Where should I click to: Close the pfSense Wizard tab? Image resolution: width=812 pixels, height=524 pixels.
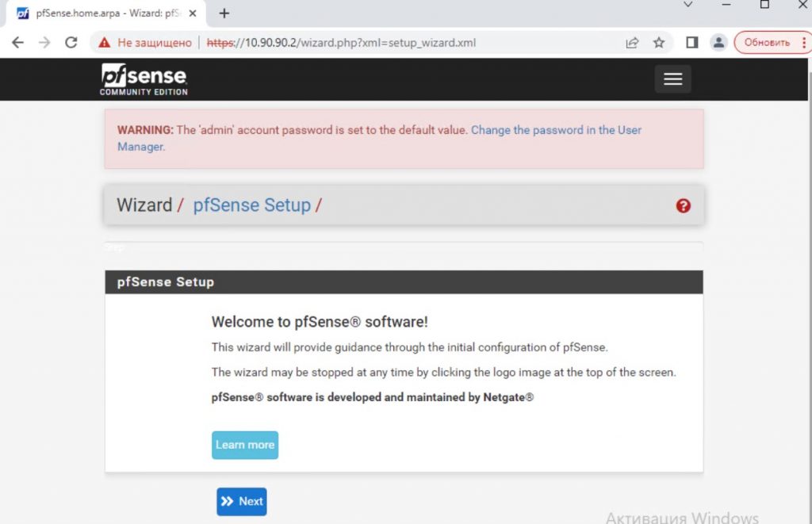tap(193, 13)
